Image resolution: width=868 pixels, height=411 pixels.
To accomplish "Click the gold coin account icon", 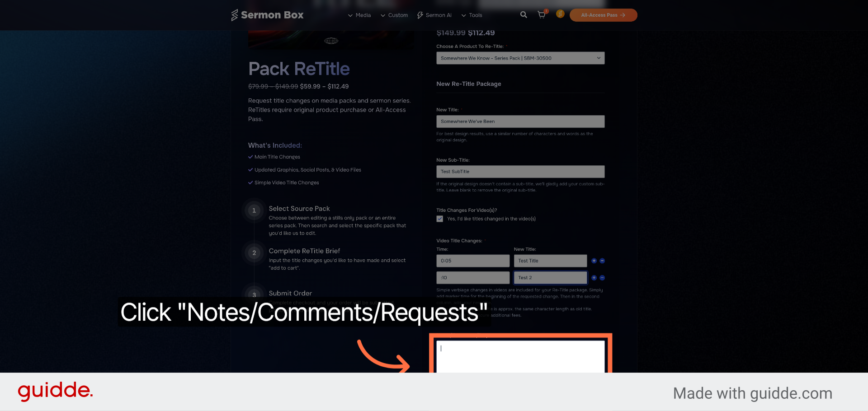I will click(x=560, y=14).
